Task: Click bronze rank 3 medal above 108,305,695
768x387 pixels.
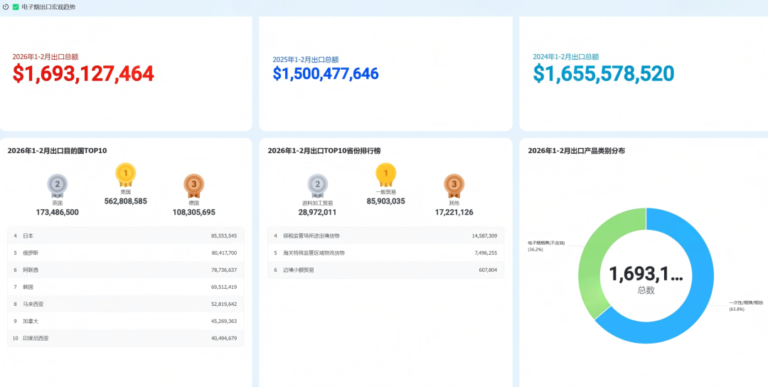Action: pyautogui.click(x=194, y=185)
